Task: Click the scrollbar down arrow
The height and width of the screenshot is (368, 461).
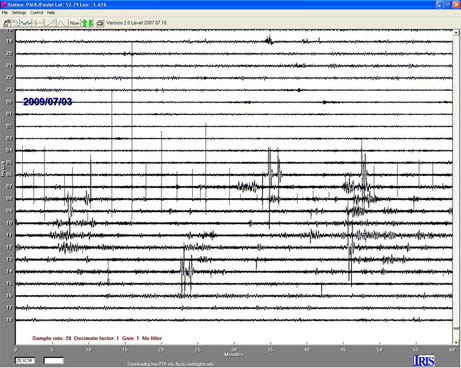Action: [456, 342]
